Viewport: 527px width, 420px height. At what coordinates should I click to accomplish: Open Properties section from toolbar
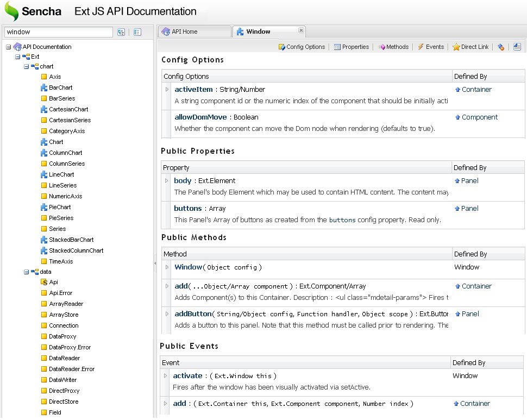pyautogui.click(x=352, y=47)
